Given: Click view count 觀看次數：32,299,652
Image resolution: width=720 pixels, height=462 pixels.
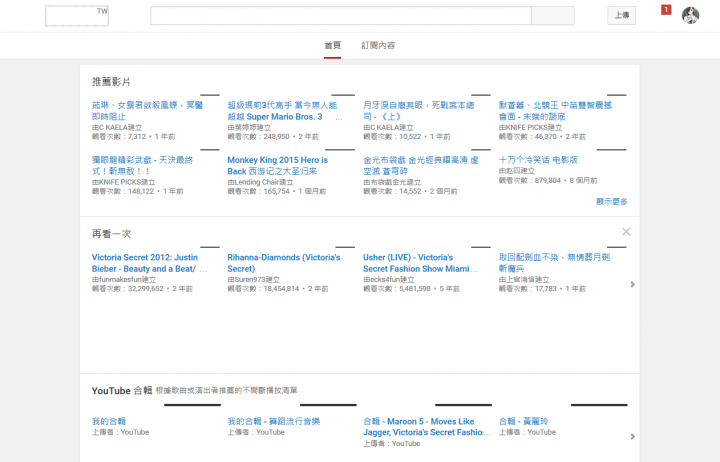Looking at the screenshot, I should 128,289.
